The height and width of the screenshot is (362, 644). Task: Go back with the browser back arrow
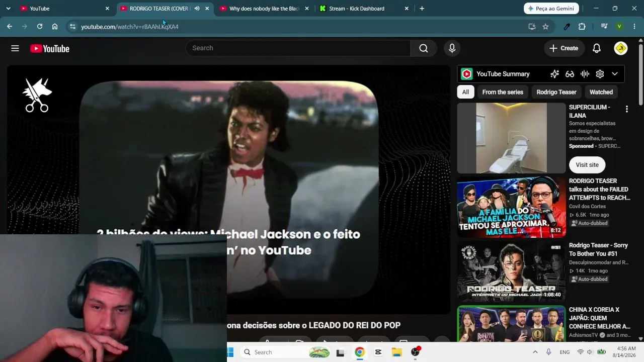click(10, 27)
